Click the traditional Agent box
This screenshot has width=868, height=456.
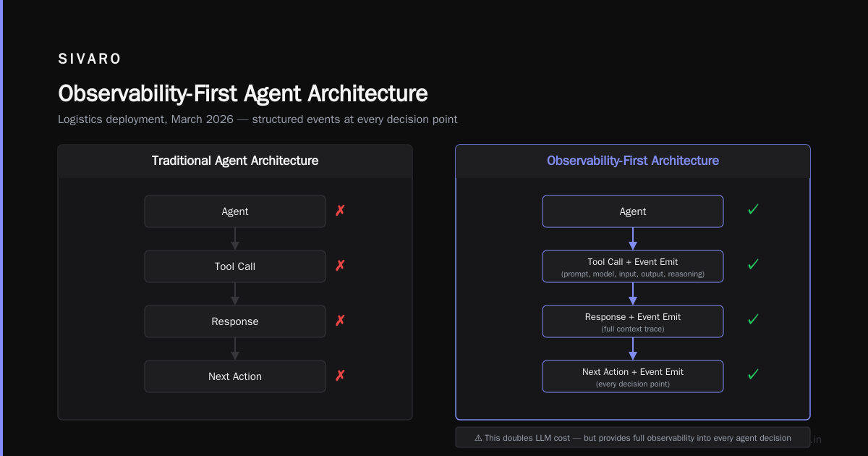235,211
